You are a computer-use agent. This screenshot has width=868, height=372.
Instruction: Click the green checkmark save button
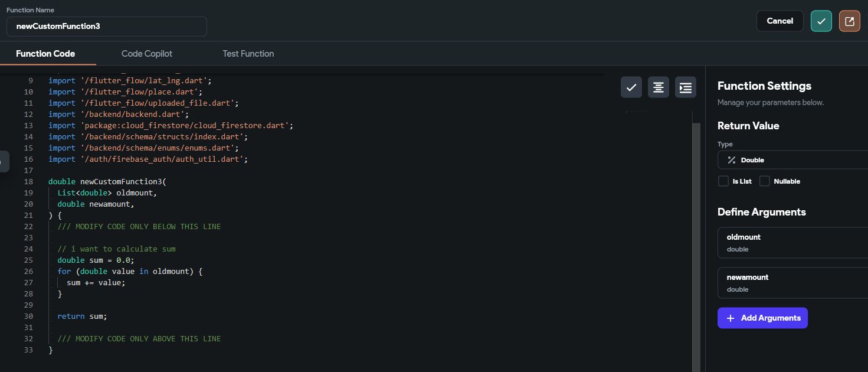(821, 21)
